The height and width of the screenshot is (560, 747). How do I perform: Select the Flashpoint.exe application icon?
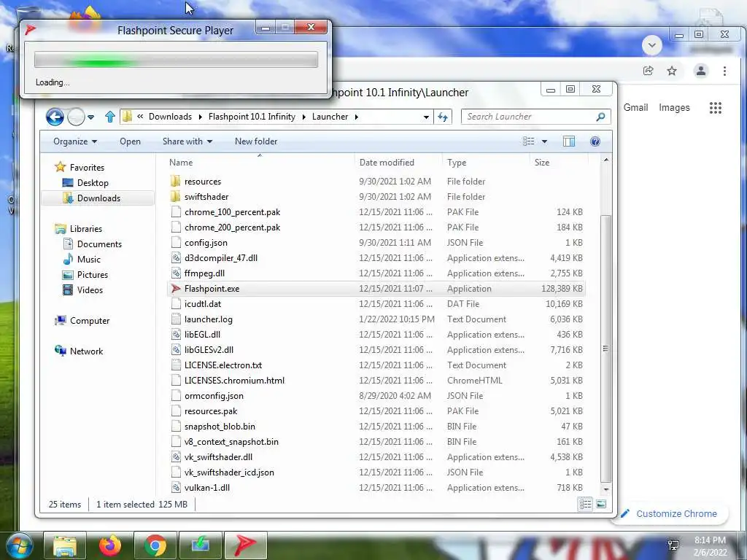point(176,289)
